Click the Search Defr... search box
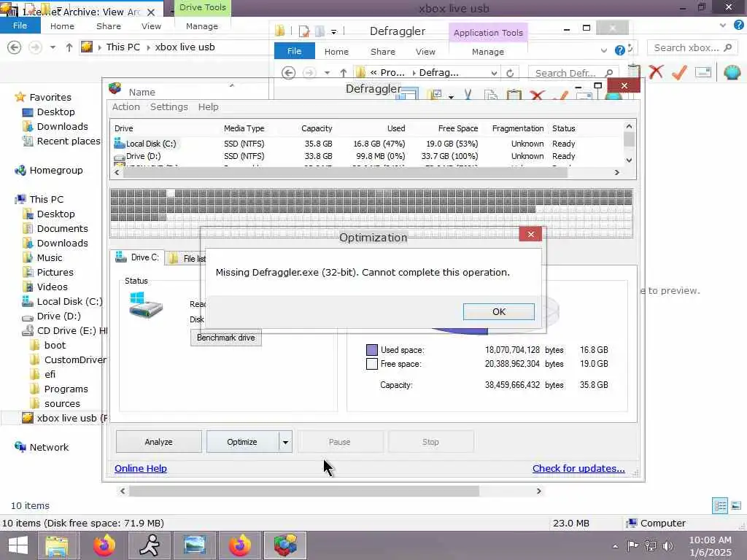Screen dimensions: 747x560 [x=573, y=73]
